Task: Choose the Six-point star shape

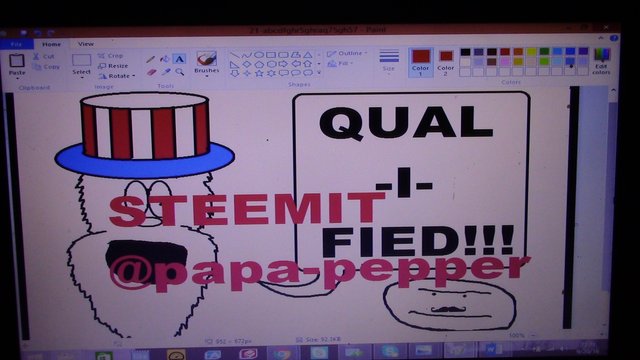Action: [271, 73]
